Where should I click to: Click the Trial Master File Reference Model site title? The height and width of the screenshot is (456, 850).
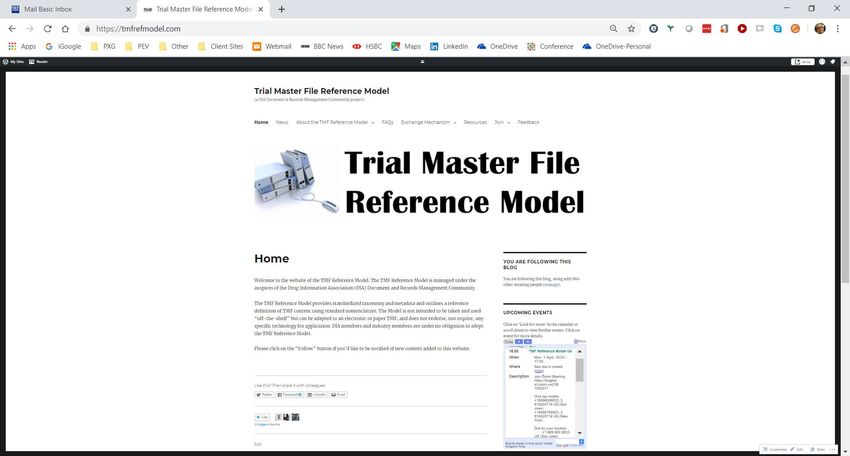click(x=321, y=91)
